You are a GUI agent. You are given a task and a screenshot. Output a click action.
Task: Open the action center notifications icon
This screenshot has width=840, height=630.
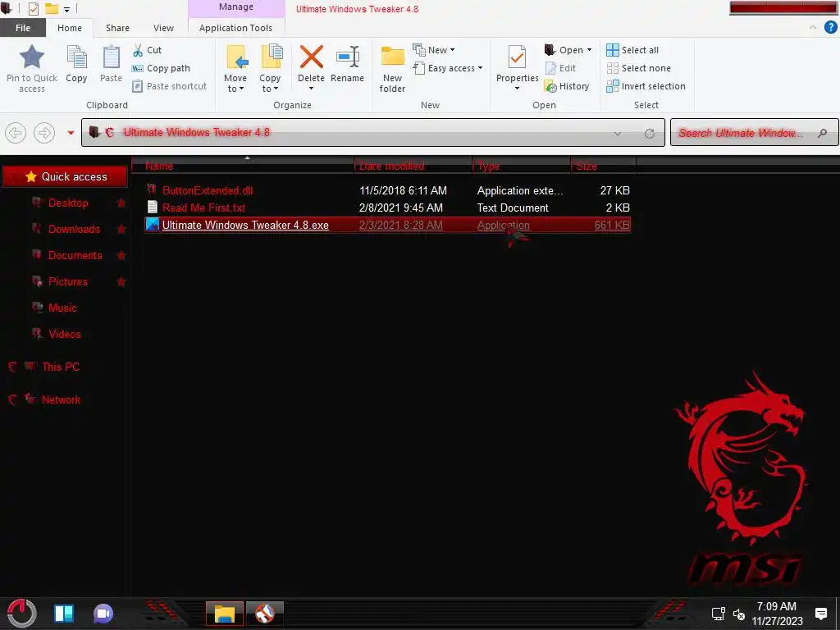point(820,614)
